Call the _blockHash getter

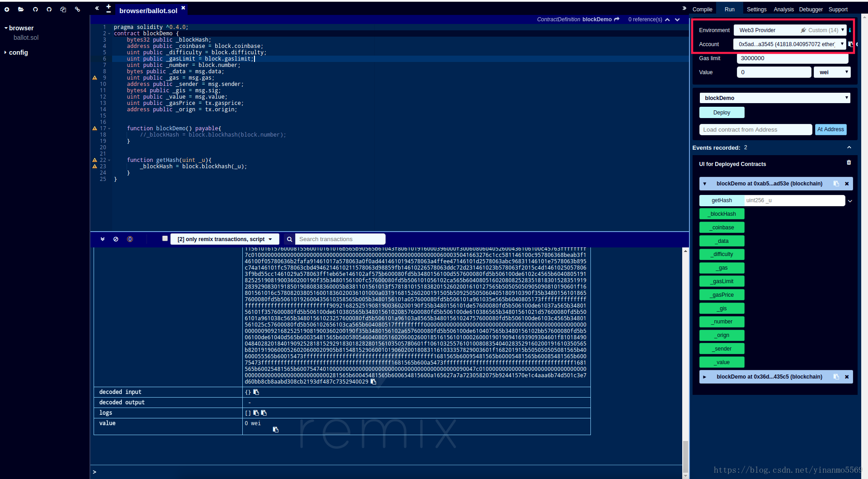click(x=722, y=214)
